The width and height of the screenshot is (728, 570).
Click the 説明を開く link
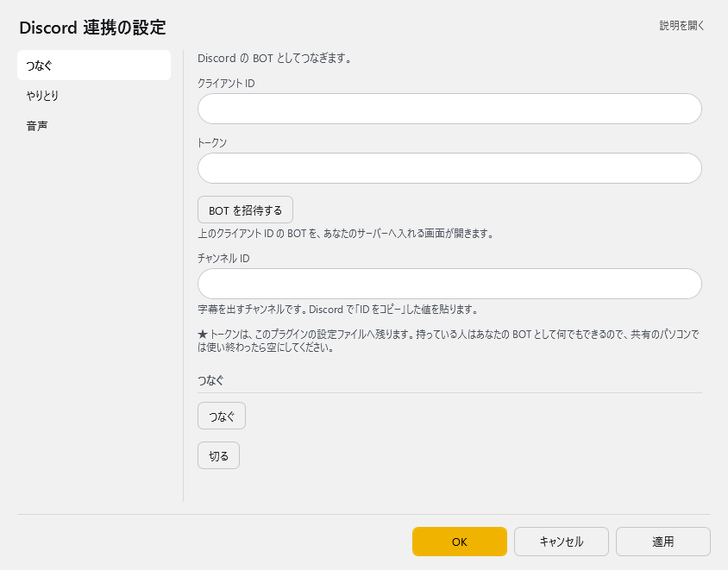(x=681, y=26)
